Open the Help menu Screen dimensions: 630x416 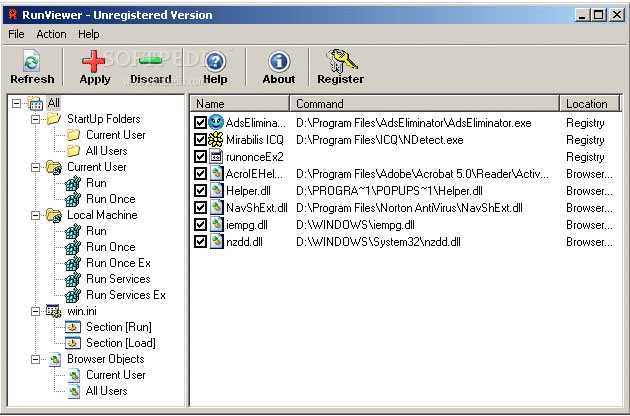(88, 34)
